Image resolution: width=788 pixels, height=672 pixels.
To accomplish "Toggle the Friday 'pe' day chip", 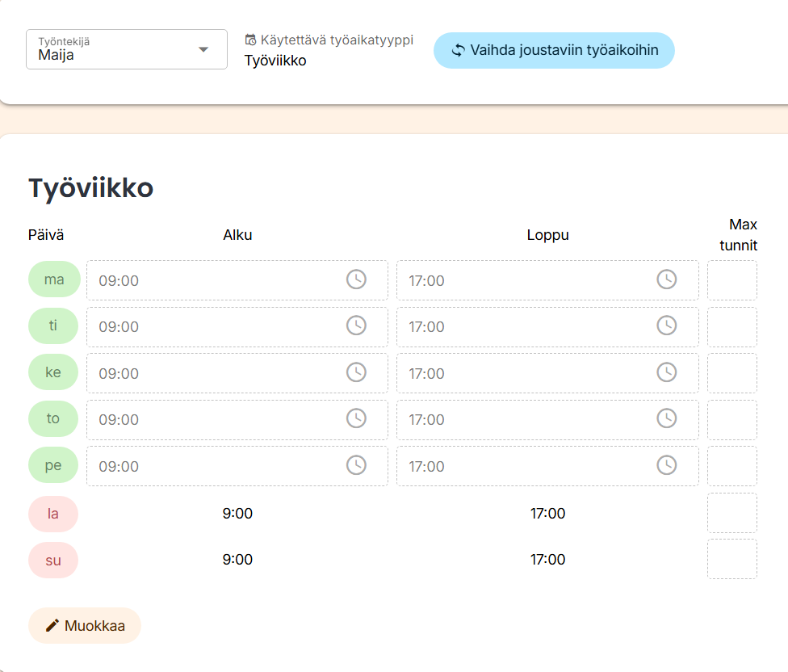I will [53, 465].
